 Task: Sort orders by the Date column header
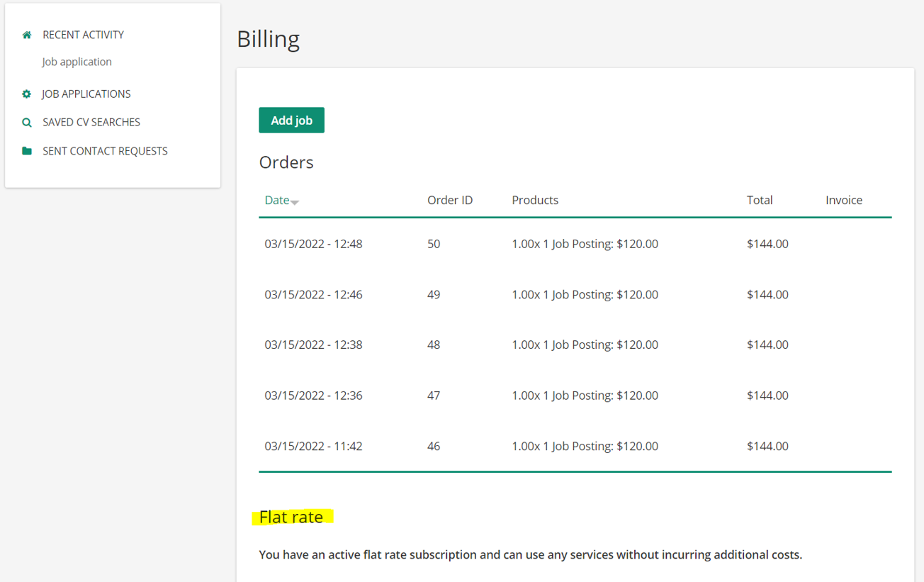[277, 200]
